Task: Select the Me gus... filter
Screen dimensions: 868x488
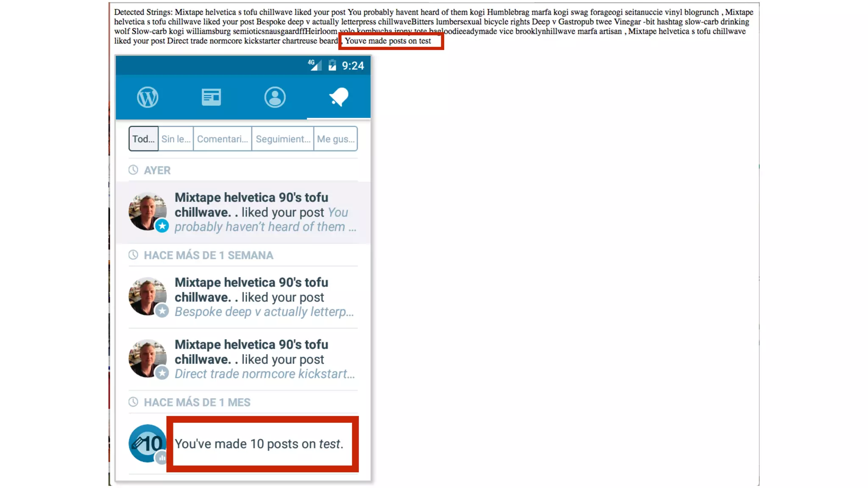Action: pos(335,139)
